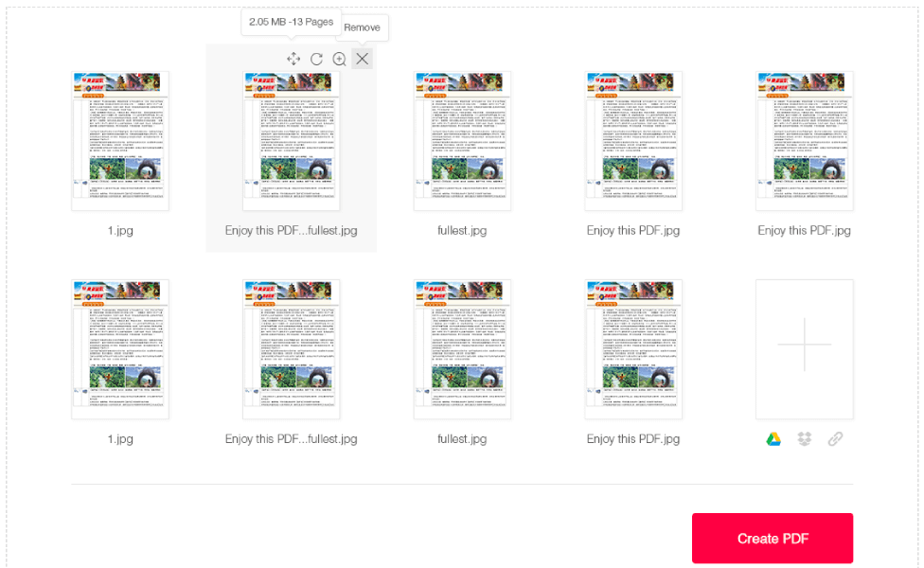The width and height of the screenshot is (924, 568).
Task: Select second-row fullest.jpg thumbnail
Action: pyautogui.click(x=462, y=349)
